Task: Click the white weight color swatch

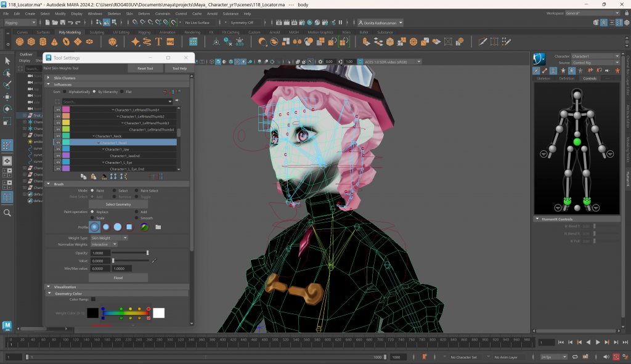Action: coord(158,313)
